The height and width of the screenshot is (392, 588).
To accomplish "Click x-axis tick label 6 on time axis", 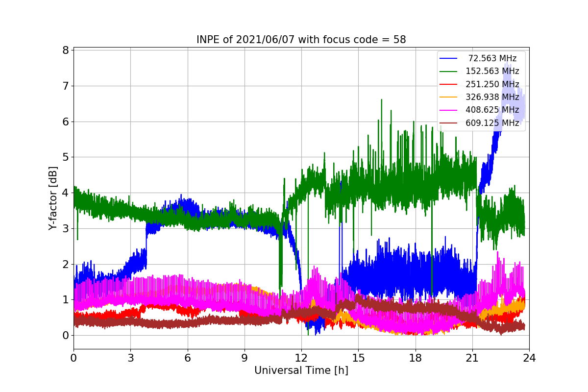I will click(187, 358).
